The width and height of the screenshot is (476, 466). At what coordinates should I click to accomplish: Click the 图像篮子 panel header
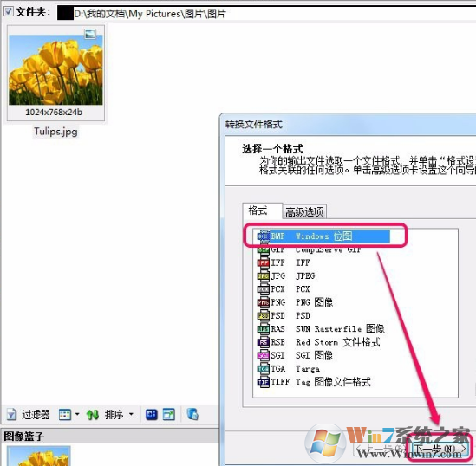click(x=110, y=437)
